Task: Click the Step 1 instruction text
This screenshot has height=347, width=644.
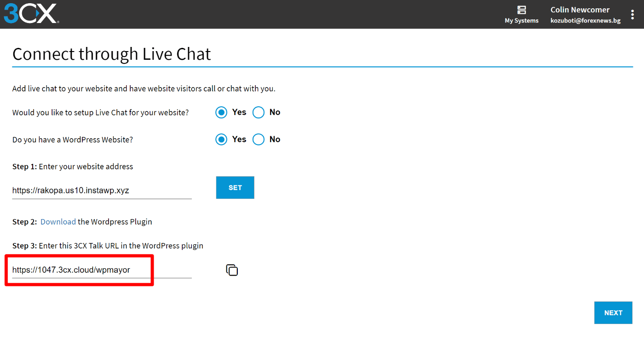Action: pyautogui.click(x=73, y=167)
